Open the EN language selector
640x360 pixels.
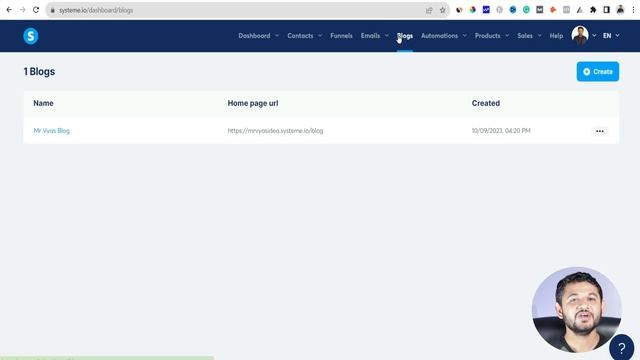tap(611, 36)
